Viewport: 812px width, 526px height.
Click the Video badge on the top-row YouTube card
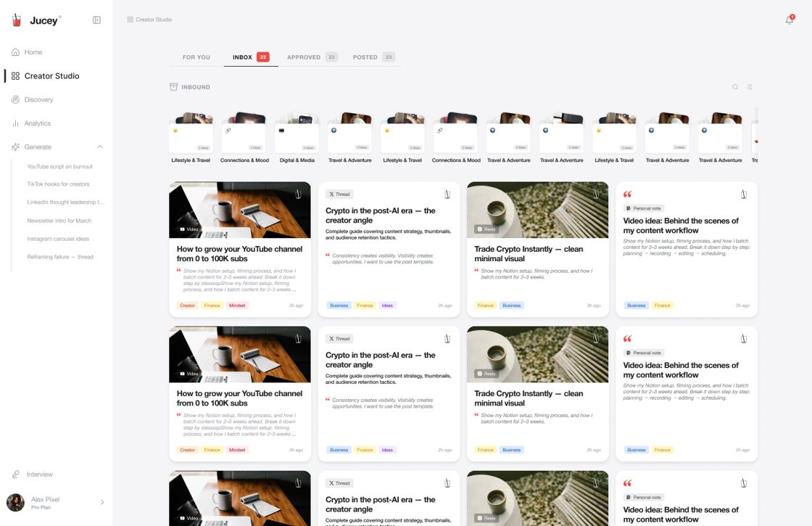(189, 229)
